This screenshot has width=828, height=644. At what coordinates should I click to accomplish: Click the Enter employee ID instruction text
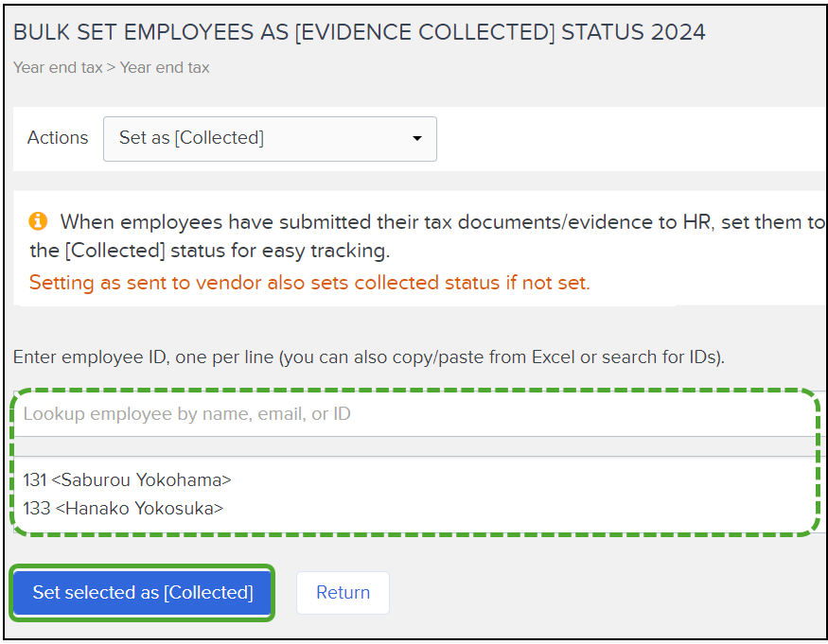pos(369,357)
